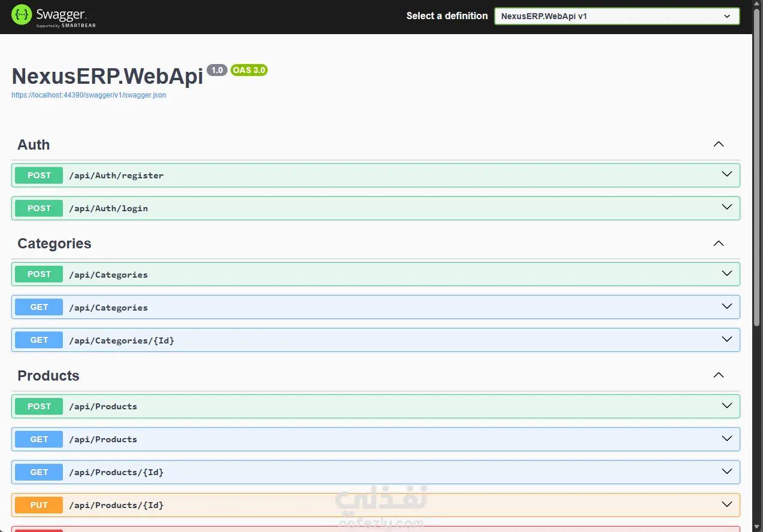This screenshot has width=763, height=532.
Task: Expand the PUT /api/Products/{Id} chevron
Action: point(727,504)
